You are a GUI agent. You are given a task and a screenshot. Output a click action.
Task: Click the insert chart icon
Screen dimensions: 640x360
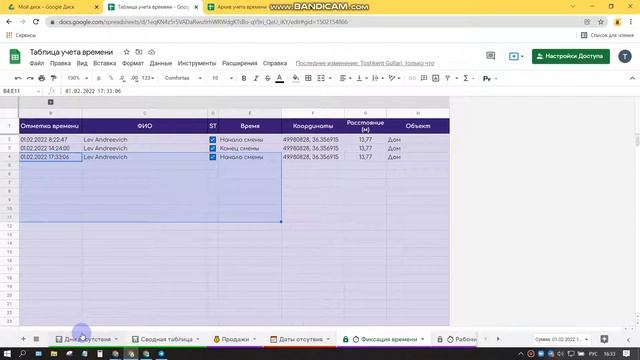[x=436, y=78]
